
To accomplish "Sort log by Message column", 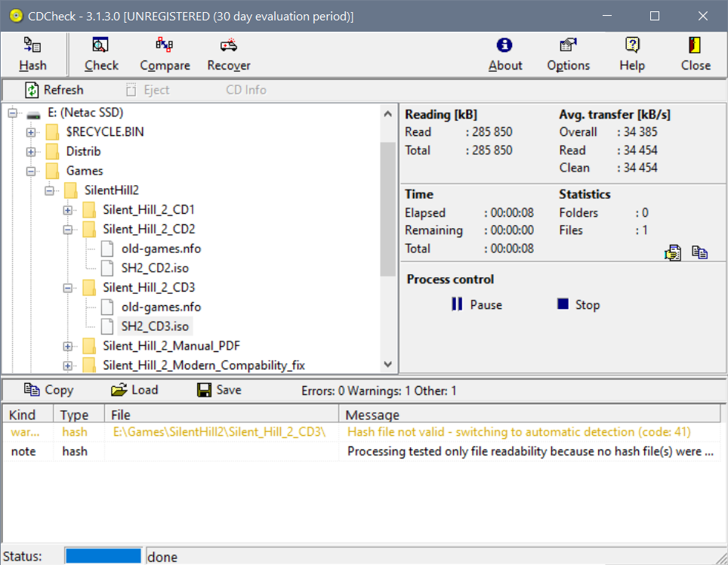I will click(x=529, y=415).
